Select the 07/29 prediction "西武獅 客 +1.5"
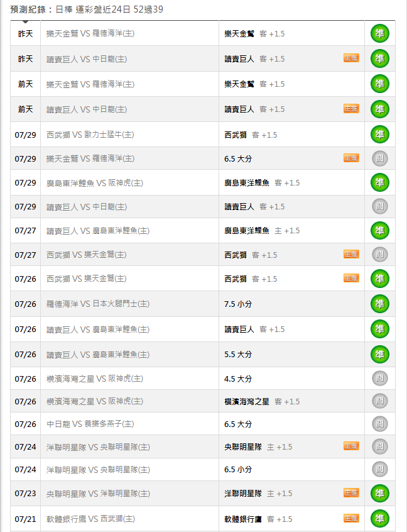Image resolution: width=407 pixels, height=532 pixels. 251,135
